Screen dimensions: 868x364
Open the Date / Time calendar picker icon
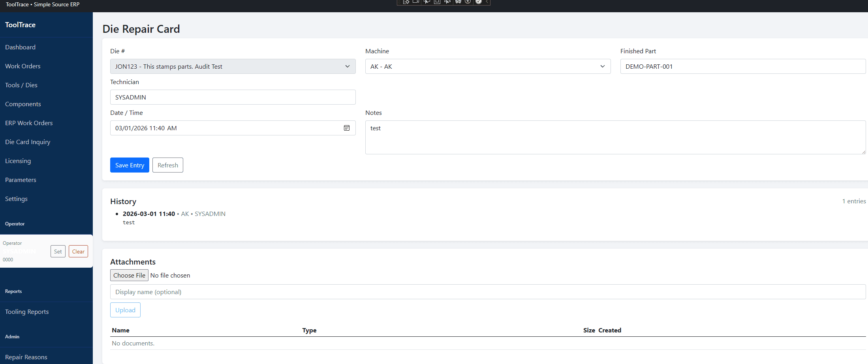pyautogui.click(x=346, y=128)
